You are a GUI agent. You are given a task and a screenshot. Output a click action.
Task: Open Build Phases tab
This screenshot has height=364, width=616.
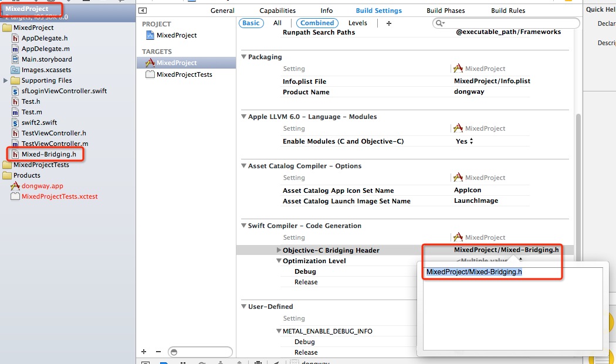445,11
